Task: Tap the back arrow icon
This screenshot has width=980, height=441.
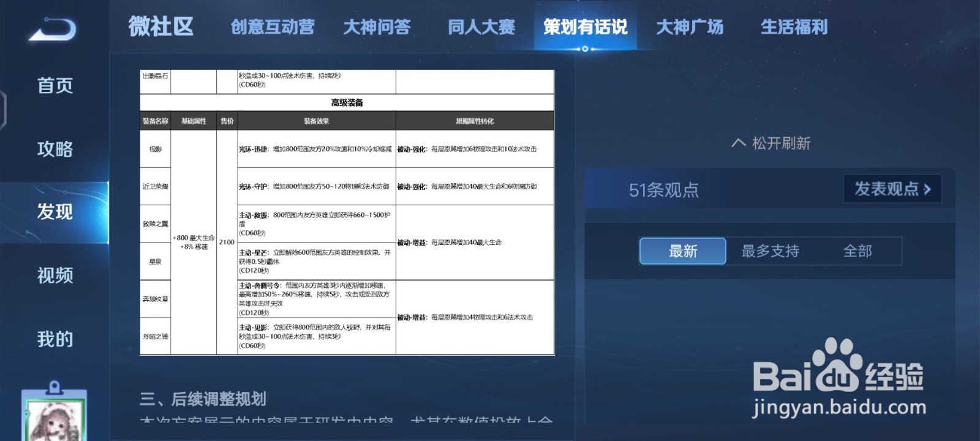Action: tap(53, 29)
